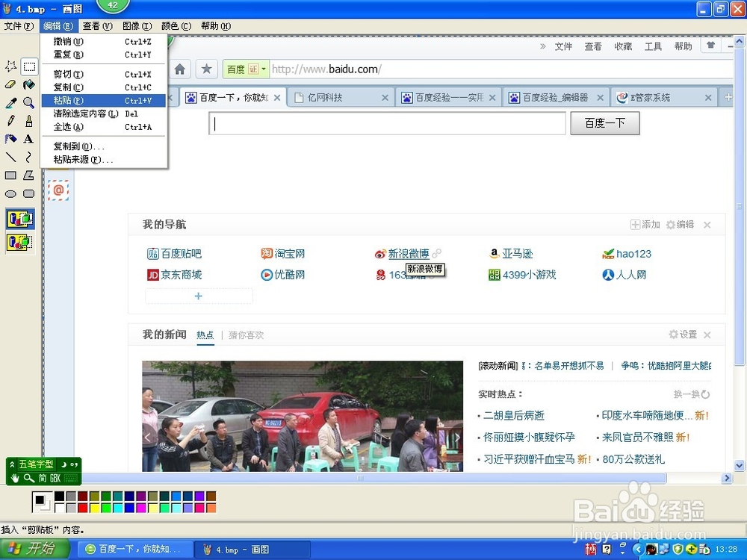Open the 查看 menu
Image resolution: width=747 pixels, height=560 pixels.
tap(97, 26)
